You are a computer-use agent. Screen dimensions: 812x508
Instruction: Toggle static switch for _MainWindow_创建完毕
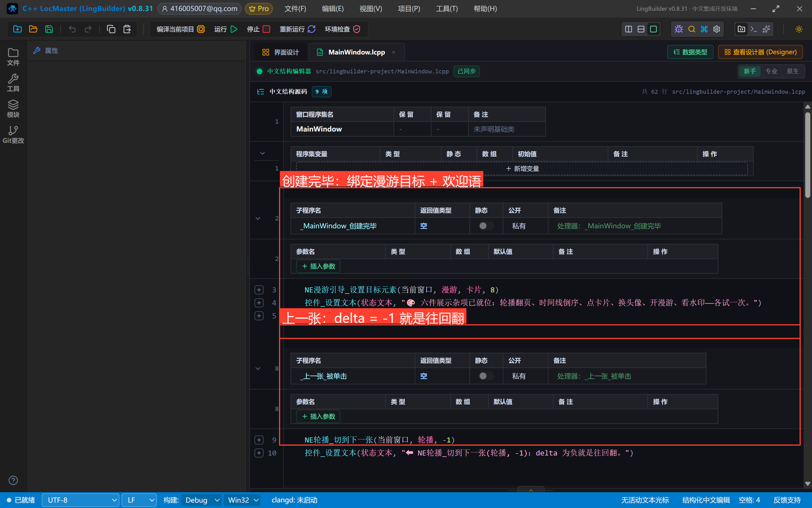(x=486, y=226)
